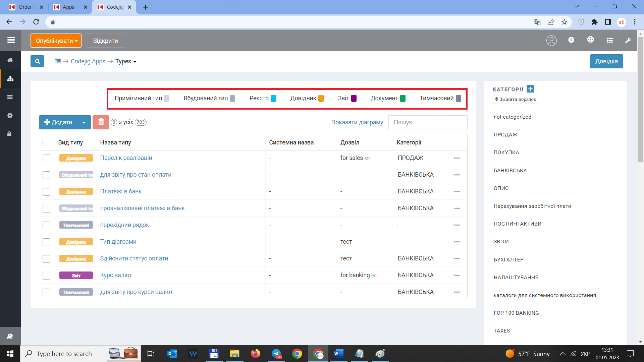Open the list lines sidebar icon
The image size is (644, 362).
[10, 97]
